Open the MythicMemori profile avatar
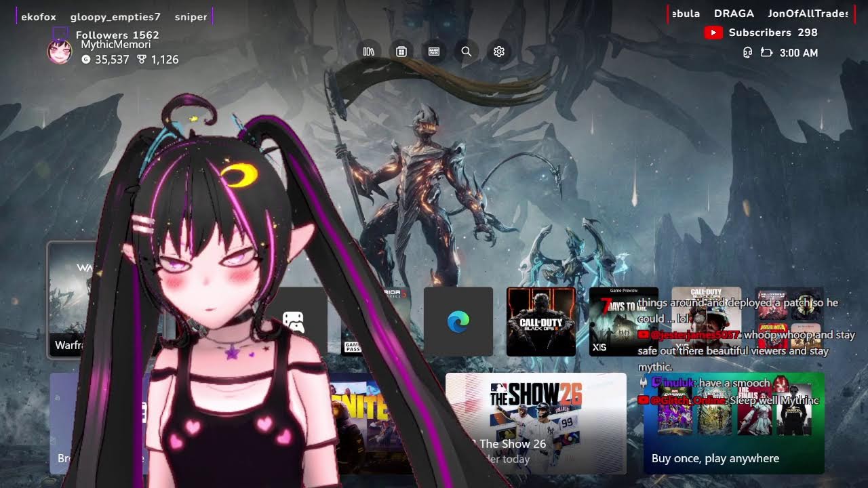This screenshot has height=488, width=868. pyautogui.click(x=60, y=52)
